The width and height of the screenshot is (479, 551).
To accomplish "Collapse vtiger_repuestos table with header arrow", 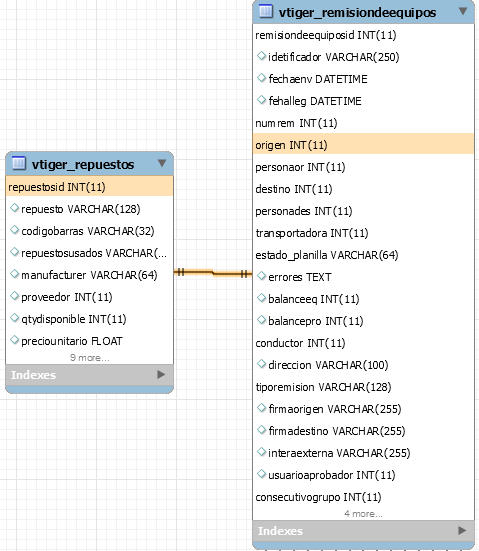I will [x=162, y=163].
